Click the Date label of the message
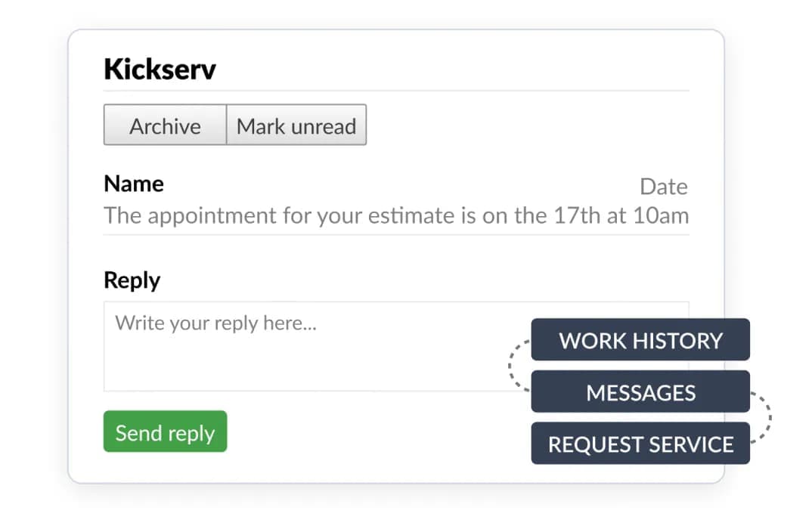 click(663, 187)
